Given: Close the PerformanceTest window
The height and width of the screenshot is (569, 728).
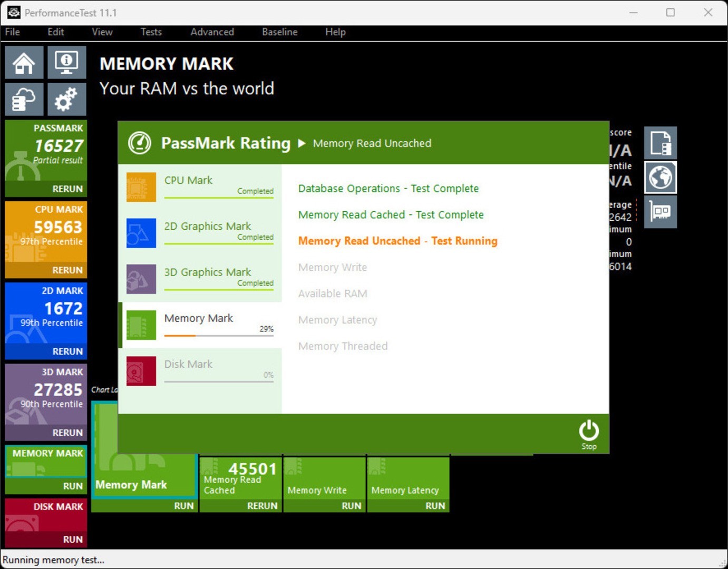Looking at the screenshot, I should point(708,13).
